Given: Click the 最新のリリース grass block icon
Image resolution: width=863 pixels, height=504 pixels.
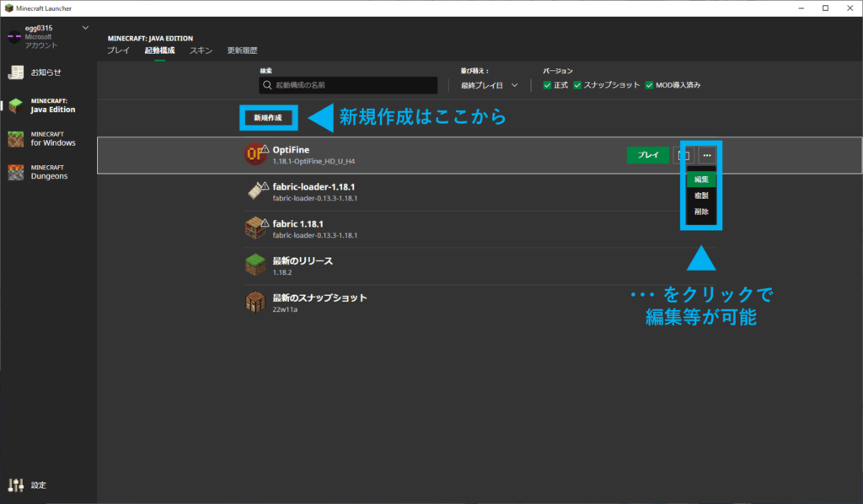Looking at the screenshot, I should (255, 265).
